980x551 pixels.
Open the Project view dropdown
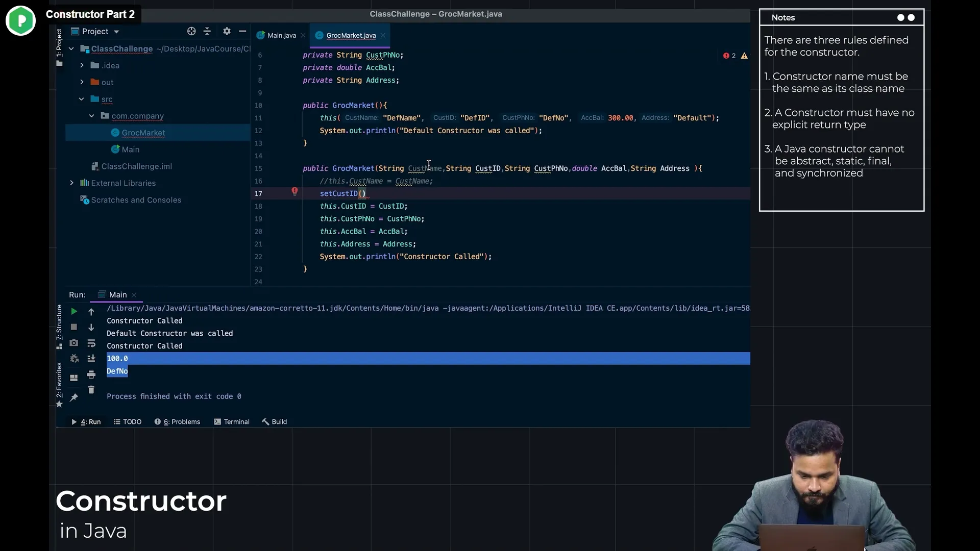[x=116, y=32]
